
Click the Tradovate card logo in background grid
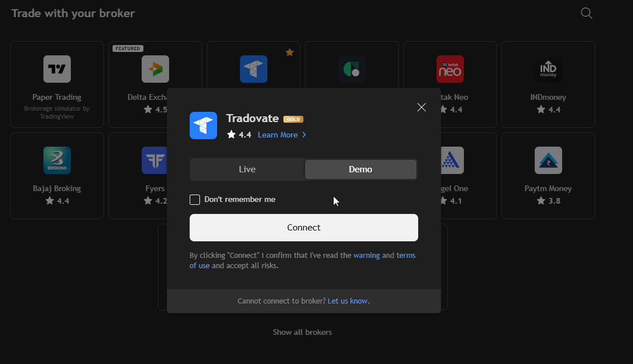coord(254,69)
